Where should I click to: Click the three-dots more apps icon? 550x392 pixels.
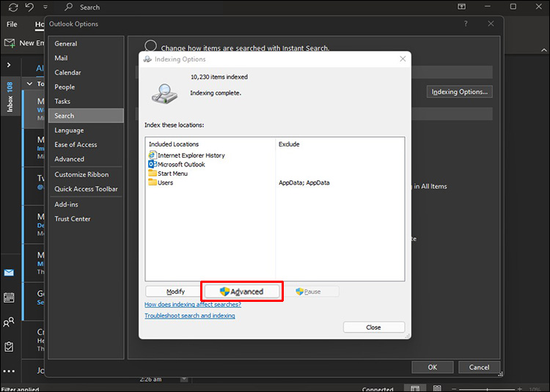click(9, 371)
